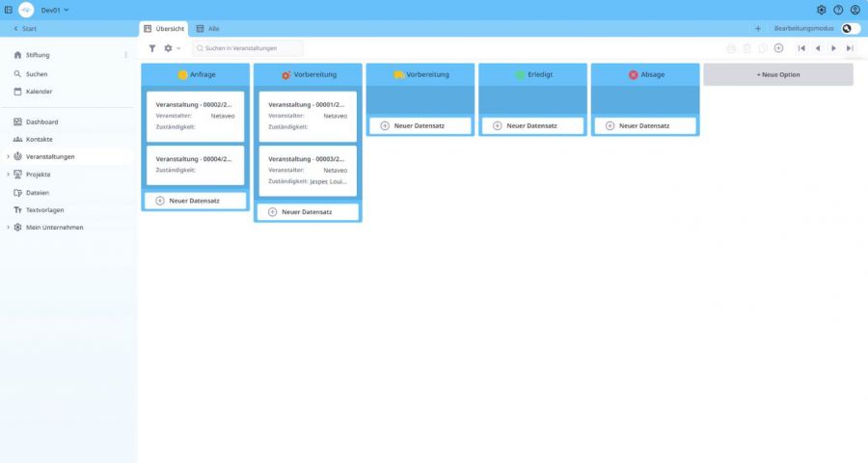The image size is (868, 463).
Task: Jump to first record arrow
Action: (x=800, y=48)
